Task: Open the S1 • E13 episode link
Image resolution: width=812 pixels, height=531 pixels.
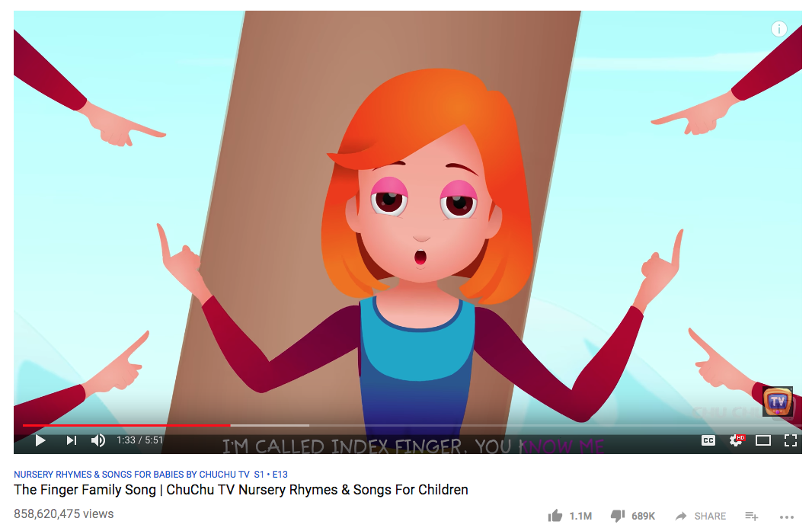Action: (x=271, y=474)
